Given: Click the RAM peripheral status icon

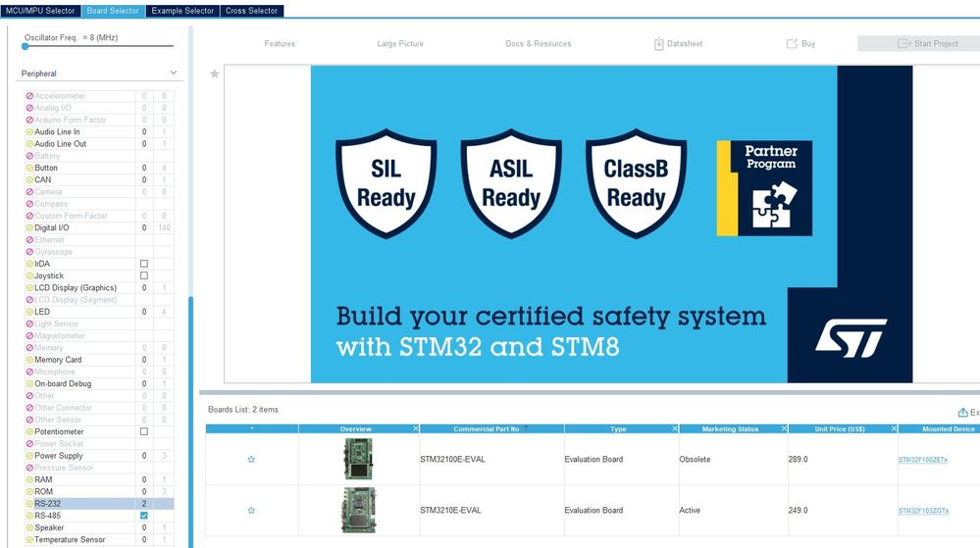Looking at the screenshot, I should (x=29, y=480).
